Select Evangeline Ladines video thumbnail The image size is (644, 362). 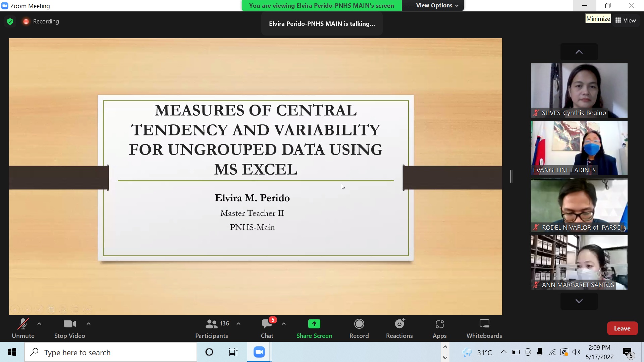[x=579, y=147]
